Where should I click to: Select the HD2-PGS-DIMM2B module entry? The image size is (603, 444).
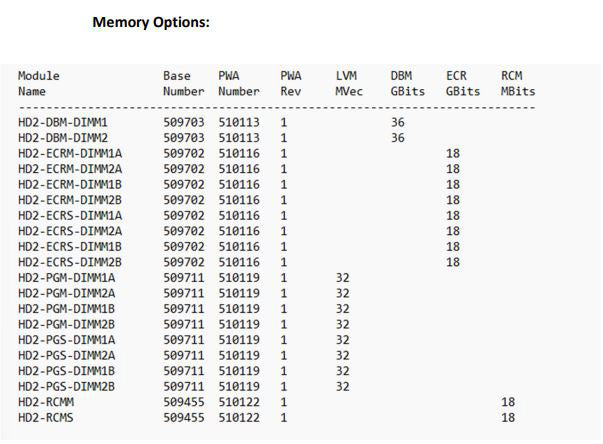[x=67, y=386]
